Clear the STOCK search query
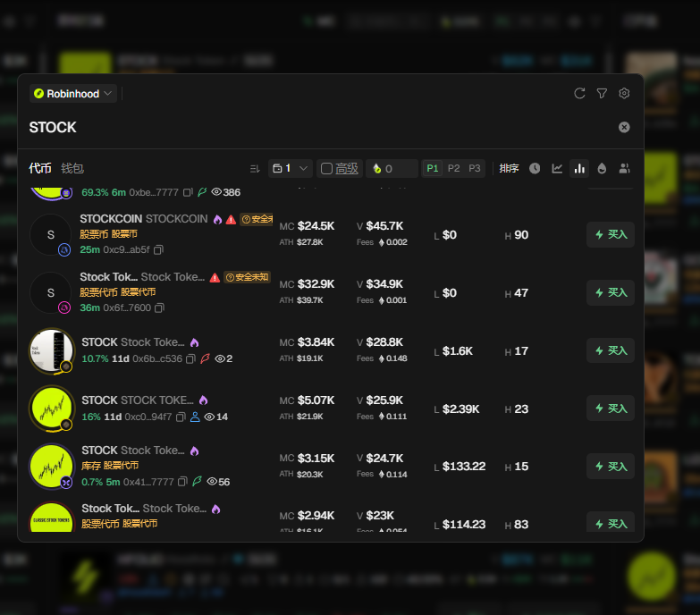700x615 pixels. click(624, 127)
